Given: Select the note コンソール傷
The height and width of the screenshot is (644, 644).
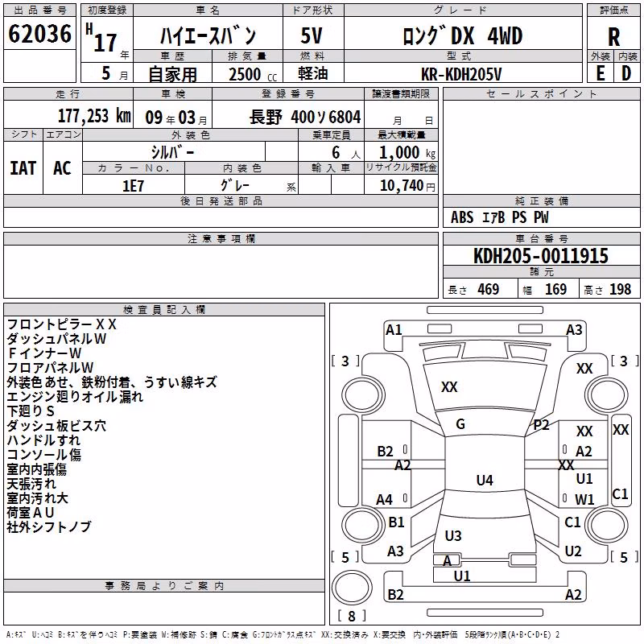Looking at the screenshot, I should point(44,454).
